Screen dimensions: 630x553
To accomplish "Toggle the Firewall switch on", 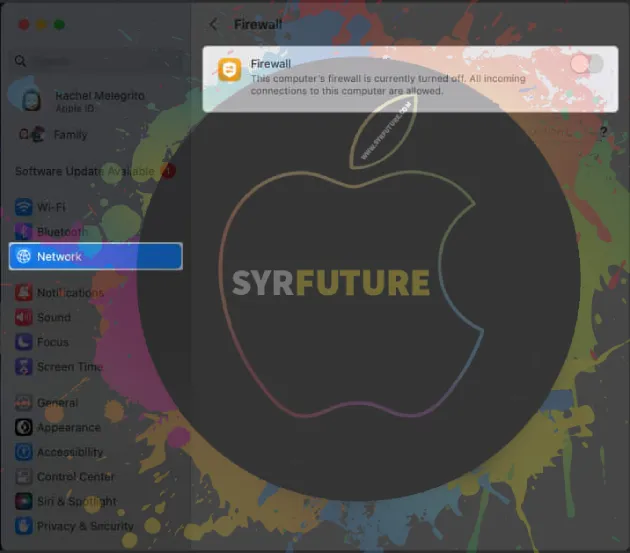I will point(587,63).
